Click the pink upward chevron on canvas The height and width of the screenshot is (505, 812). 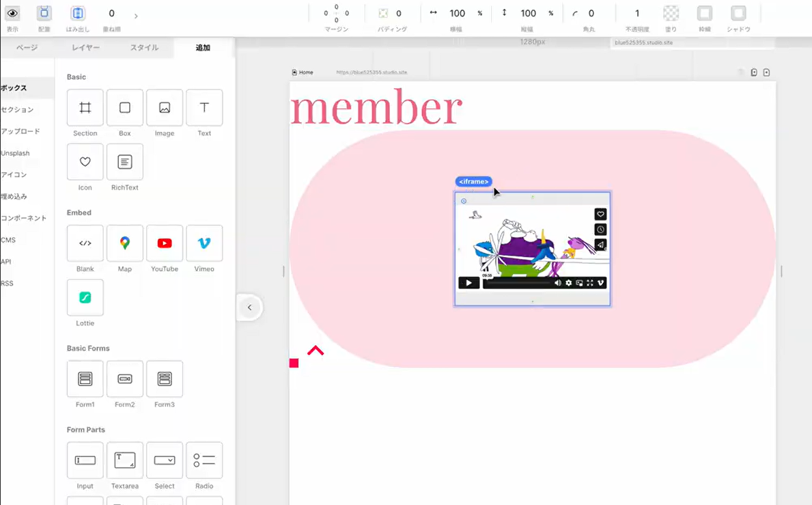[316, 351]
